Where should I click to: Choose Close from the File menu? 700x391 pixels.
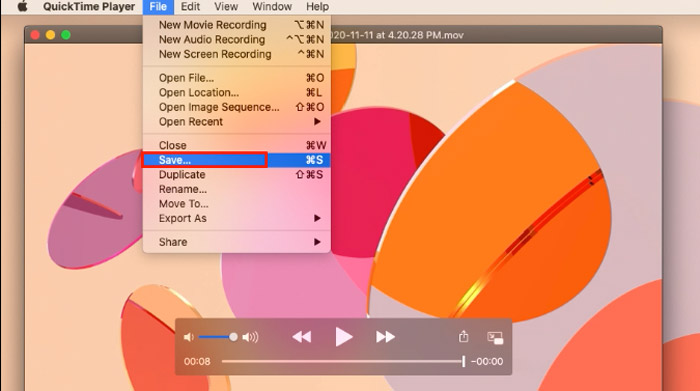tap(237, 146)
